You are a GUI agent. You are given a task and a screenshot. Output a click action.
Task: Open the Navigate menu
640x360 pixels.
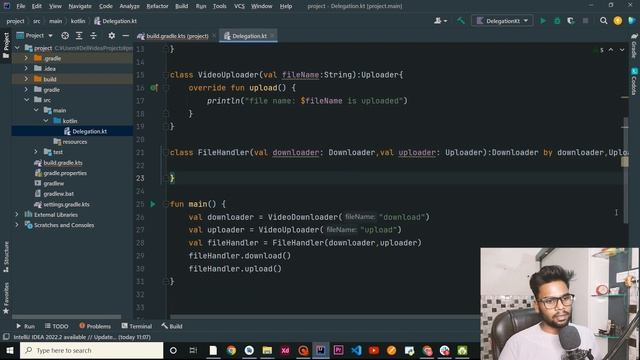click(x=80, y=6)
